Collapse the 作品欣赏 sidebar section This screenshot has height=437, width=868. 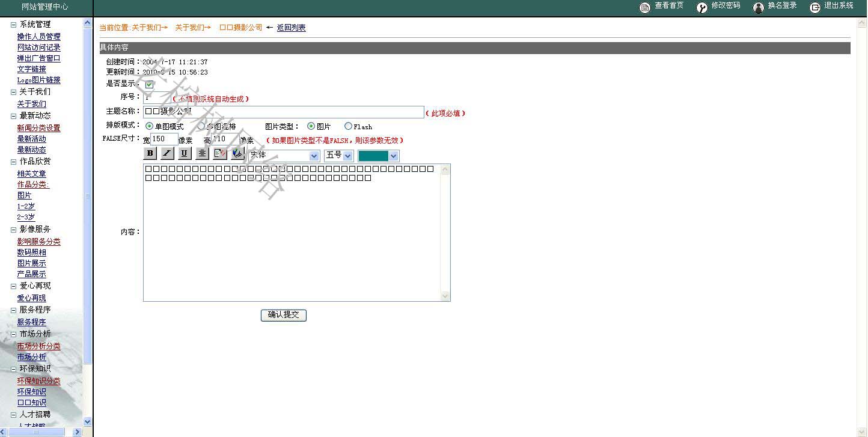13,162
